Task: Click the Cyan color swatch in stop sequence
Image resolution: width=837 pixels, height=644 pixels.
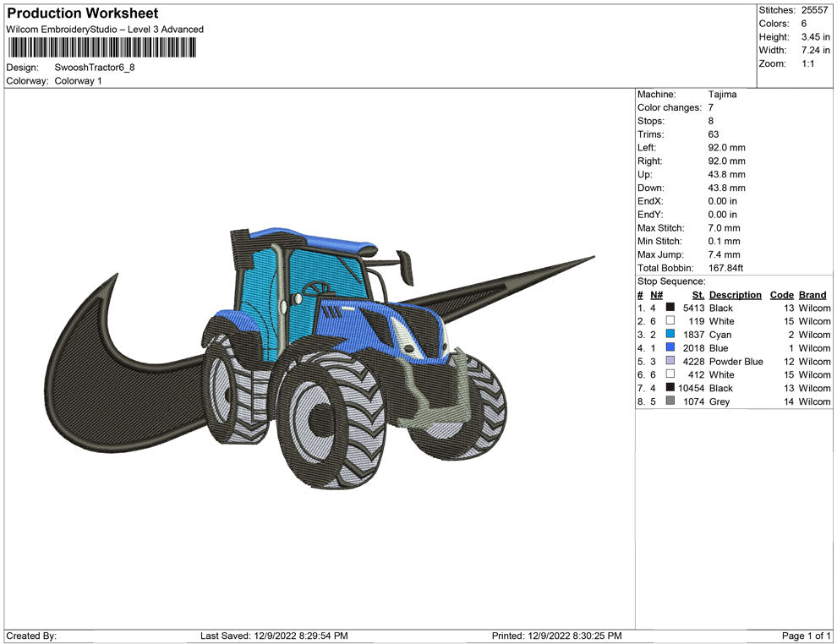Action: (x=670, y=335)
